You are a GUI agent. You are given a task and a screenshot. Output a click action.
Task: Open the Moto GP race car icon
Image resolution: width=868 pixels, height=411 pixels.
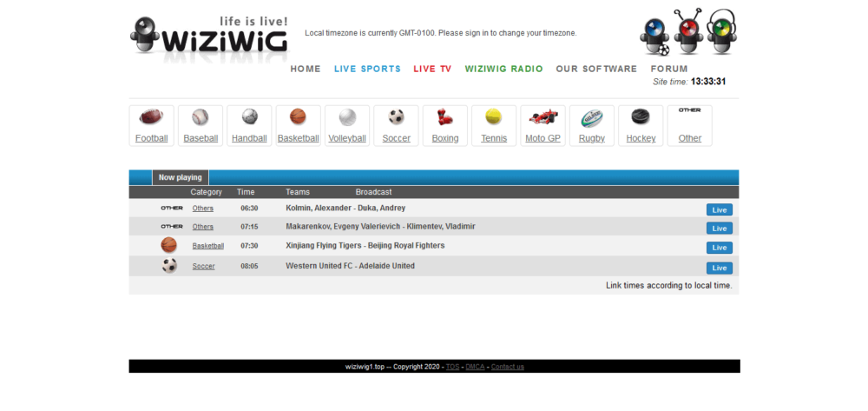(543, 117)
